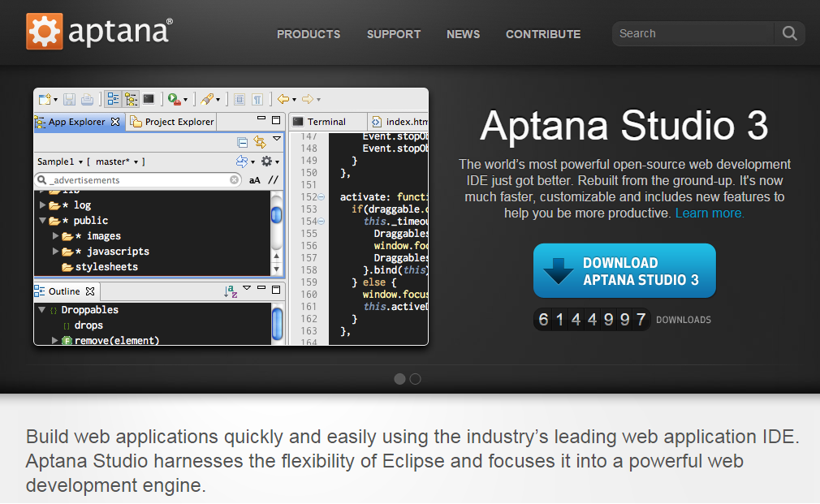The height and width of the screenshot is (504, 820).
Task: Open the App Explorer view menu triangle
Action: tap(277, 139)
